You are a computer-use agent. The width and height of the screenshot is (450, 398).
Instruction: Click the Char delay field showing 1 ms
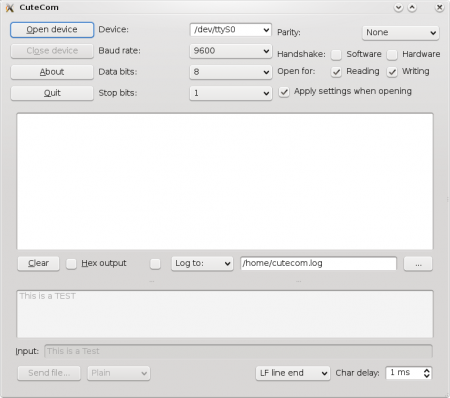click(408, 373)
